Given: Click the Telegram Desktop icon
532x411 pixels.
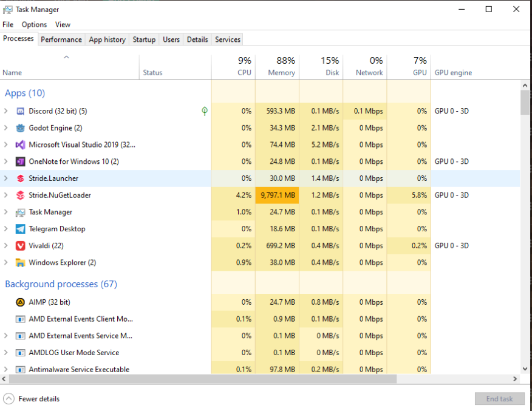Looking at the screenshot, I should pos(21,229).
